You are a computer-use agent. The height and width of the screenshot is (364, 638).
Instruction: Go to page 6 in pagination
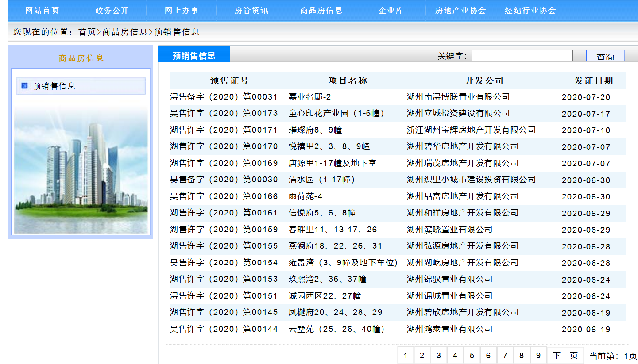tap(488, 355)
